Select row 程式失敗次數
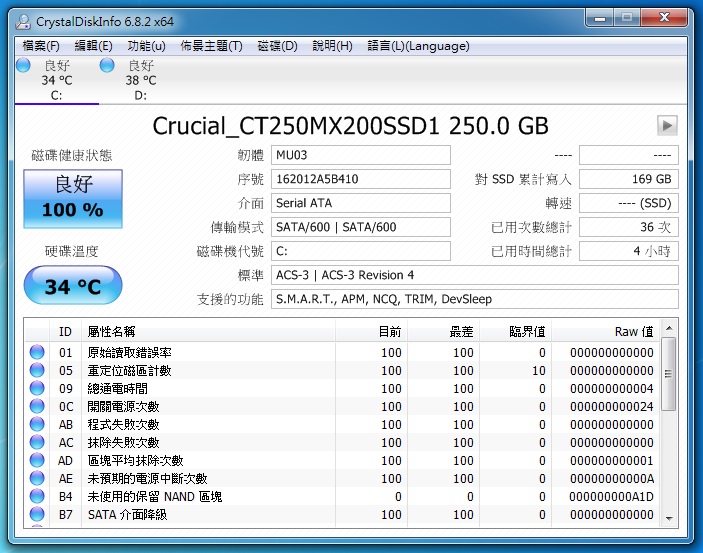The image size is (703, 553). tap(342, 424)
